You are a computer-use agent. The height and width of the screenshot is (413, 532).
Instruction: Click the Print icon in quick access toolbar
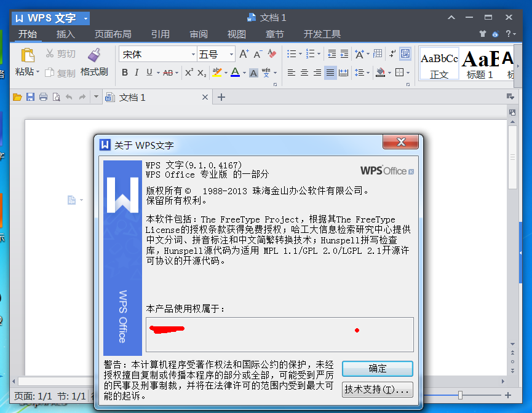[x=43, y=97]
